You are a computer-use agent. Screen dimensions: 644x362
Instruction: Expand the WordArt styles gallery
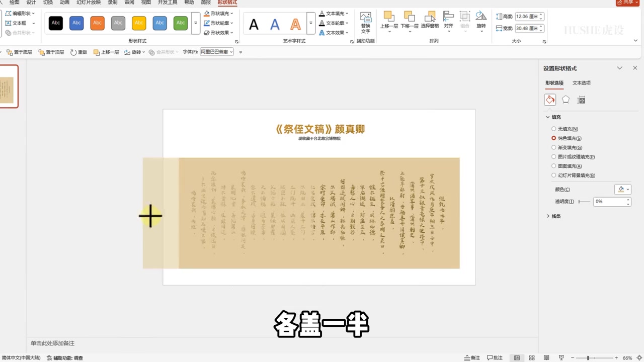[x=311, y=23]
